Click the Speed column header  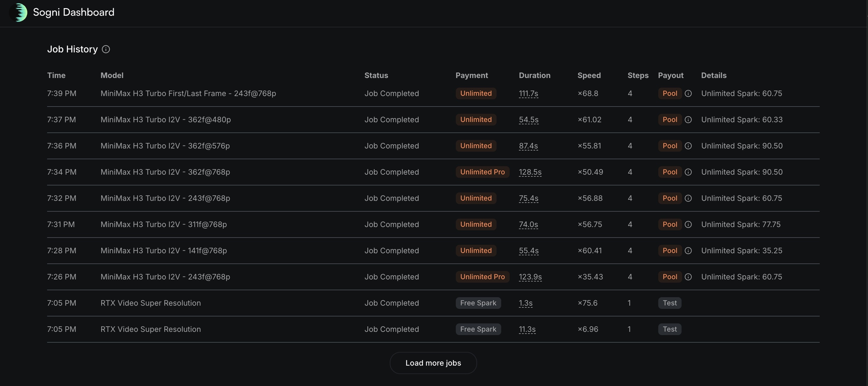point(589,75)
